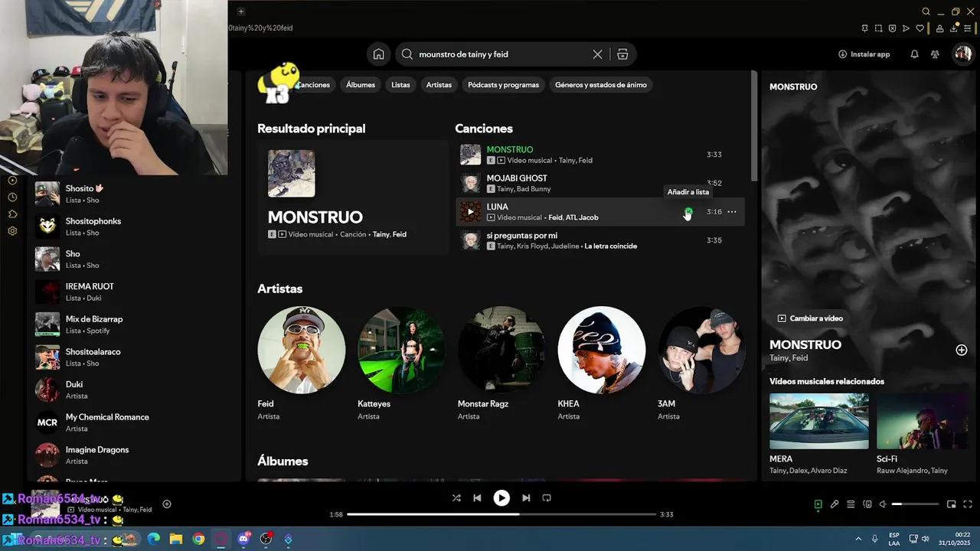This screenshot has width=980, height=551.
Task: Open a new browser tab with plus
Action: point(240,11)
